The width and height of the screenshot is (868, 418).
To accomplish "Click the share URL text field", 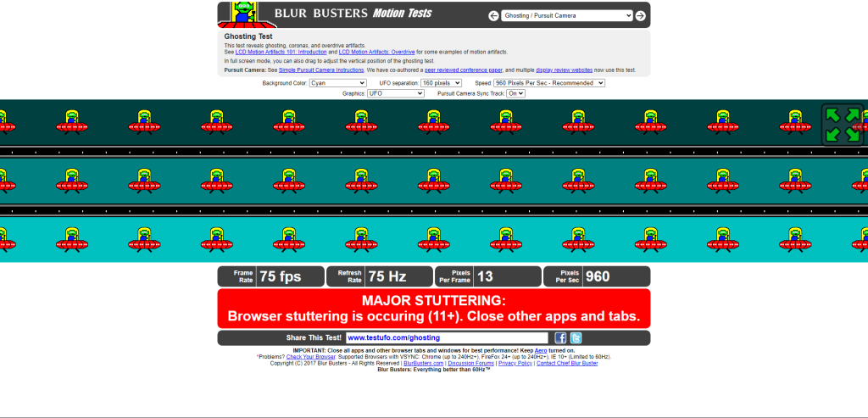I will (447, 338).
